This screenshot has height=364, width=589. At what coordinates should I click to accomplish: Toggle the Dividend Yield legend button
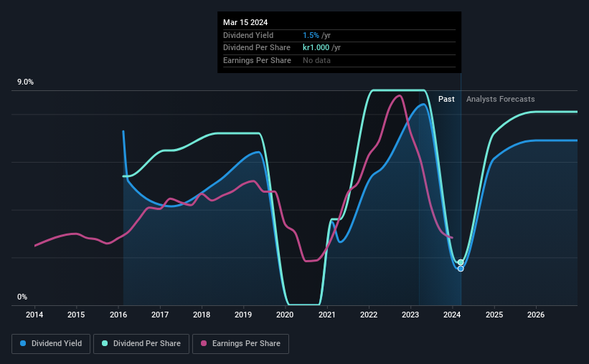51,344
